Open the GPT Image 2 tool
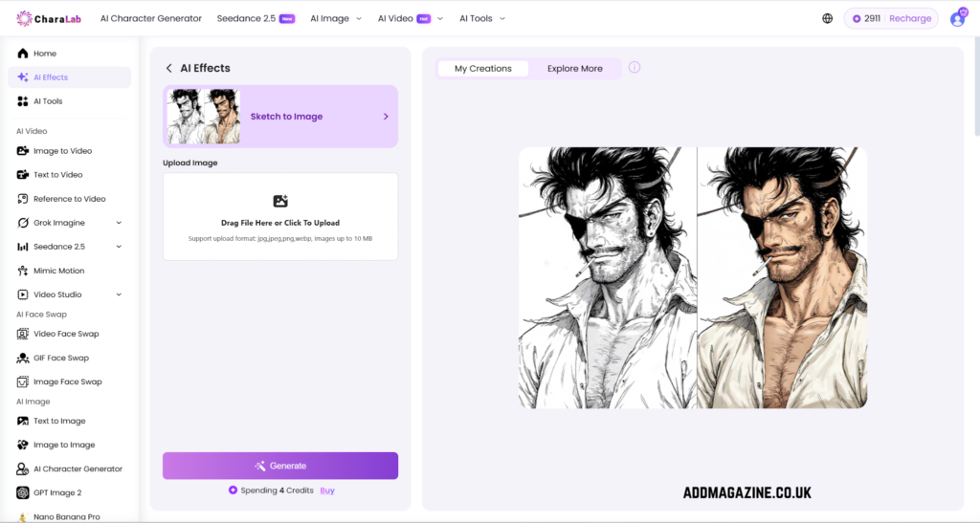Image resolution: width=980 pixels, height=523 pixels. pyautogui.click(x=69, y=493)
